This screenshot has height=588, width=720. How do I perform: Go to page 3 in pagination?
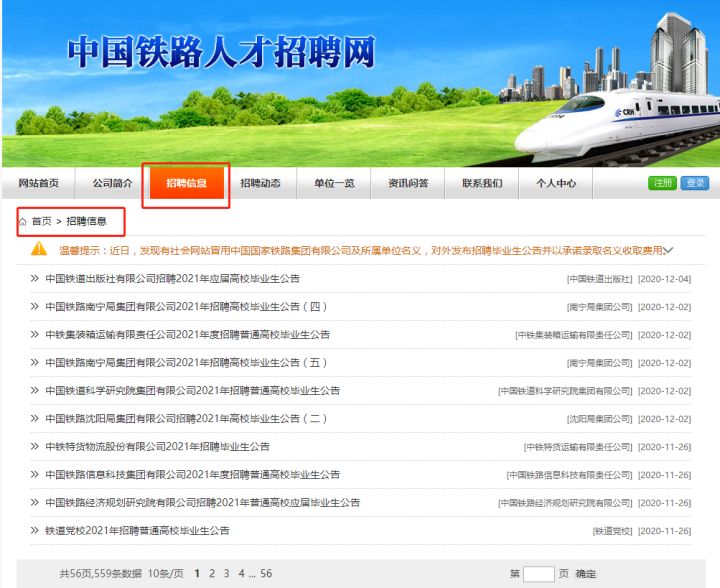(x=226, y=573)
